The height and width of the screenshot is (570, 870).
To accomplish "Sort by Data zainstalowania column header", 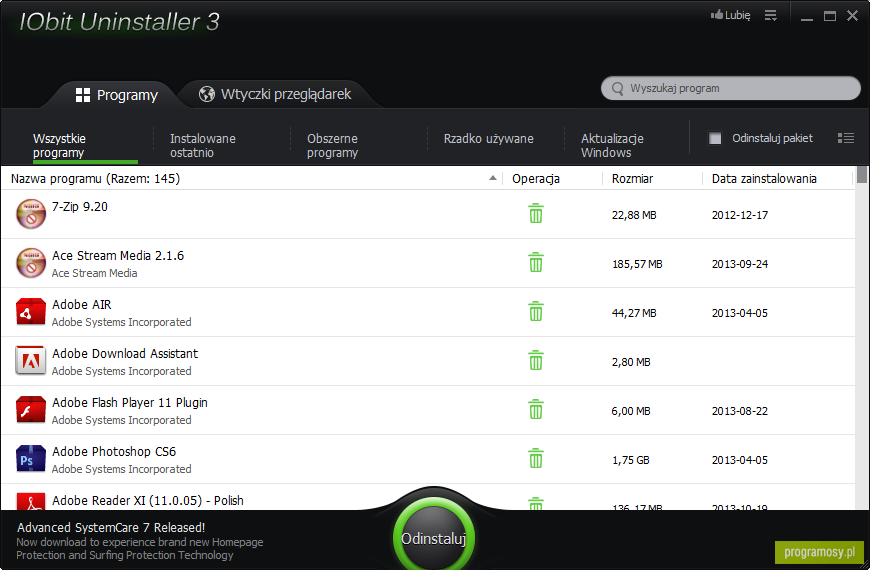I will (764, 179).
